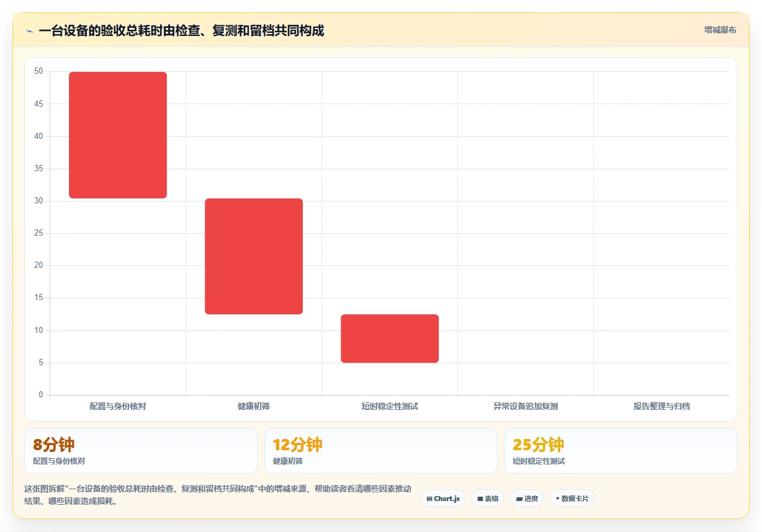Select the 8分钟 data card
Viewport: 762px width, 532px height.
click(141, 451)
